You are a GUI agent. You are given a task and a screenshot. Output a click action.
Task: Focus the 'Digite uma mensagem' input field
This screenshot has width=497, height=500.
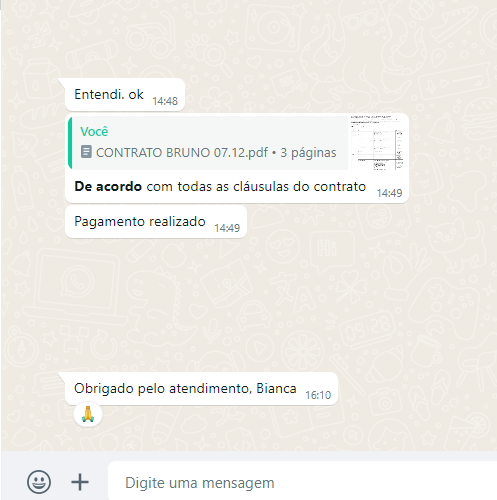pos(302,483)
